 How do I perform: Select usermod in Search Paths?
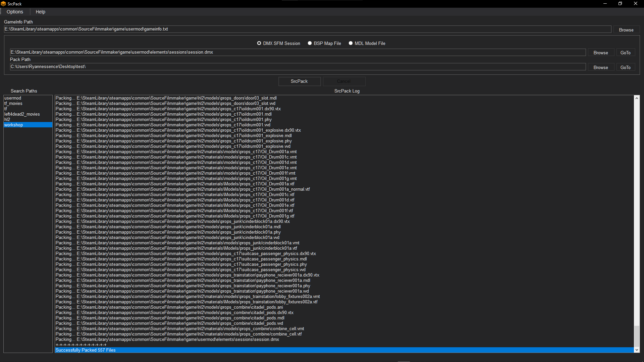pyautogui.click(x=28, y=98)
